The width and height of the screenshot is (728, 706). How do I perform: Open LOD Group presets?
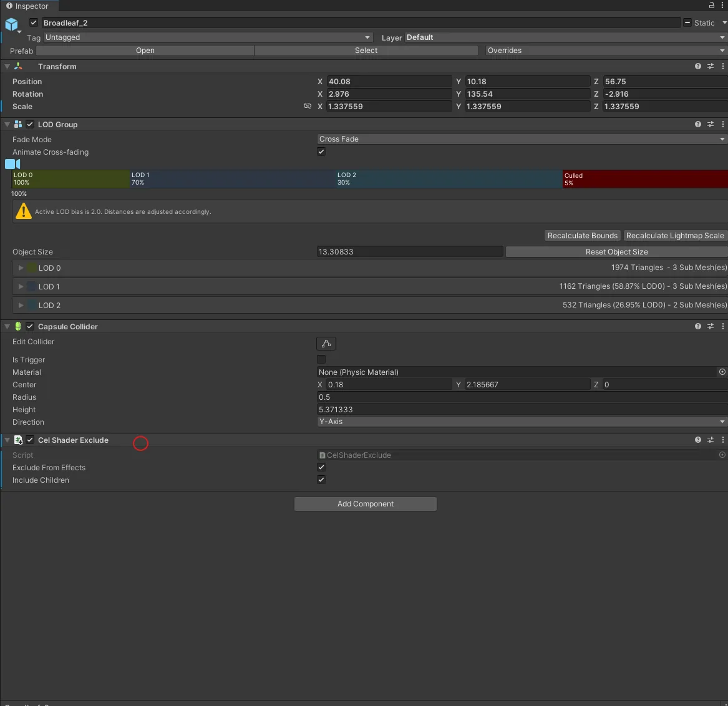711,124
